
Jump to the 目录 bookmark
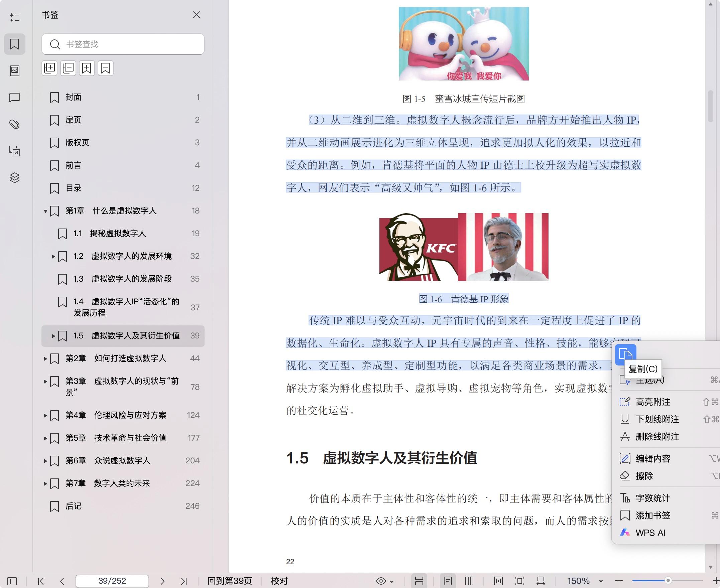click(x=123, y=188)
